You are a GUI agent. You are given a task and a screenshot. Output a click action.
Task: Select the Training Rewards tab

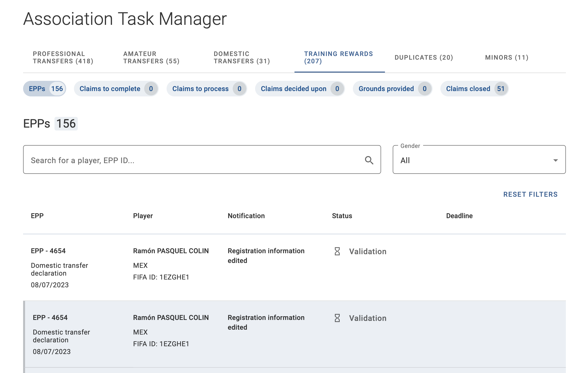[x=339, y=57]
